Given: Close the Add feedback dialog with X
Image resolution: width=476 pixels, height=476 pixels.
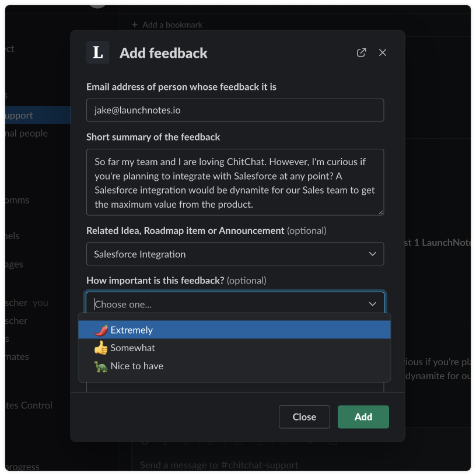Looking at the screenshot, I should point(383,52).
